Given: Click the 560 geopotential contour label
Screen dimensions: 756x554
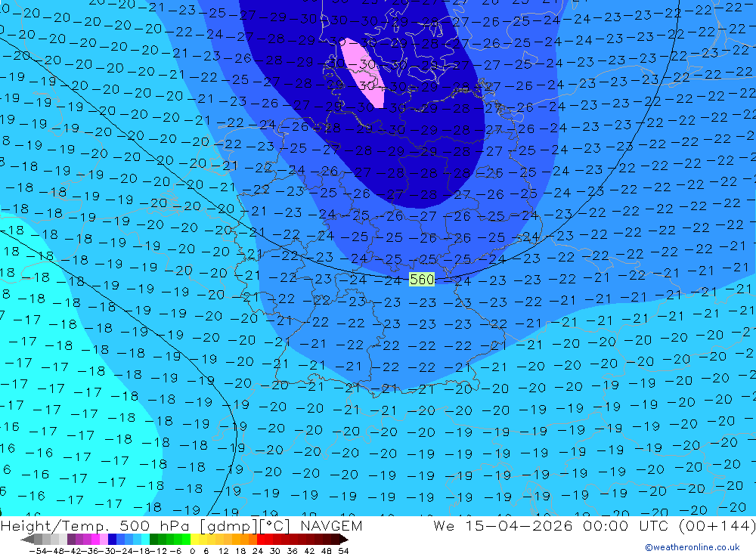Looking at the screenshot, I should coord(421,279).
